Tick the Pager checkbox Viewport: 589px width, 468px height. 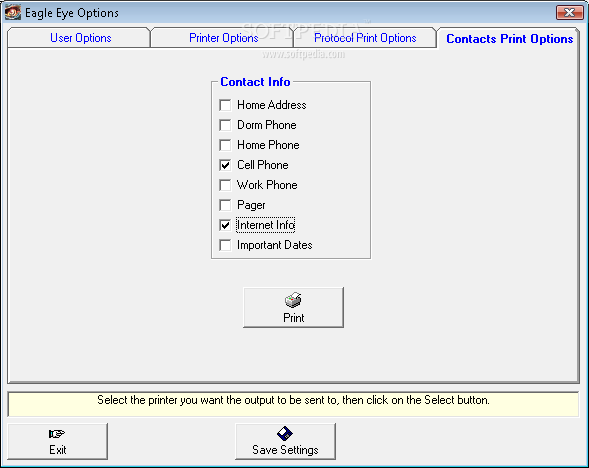point(225,205)
